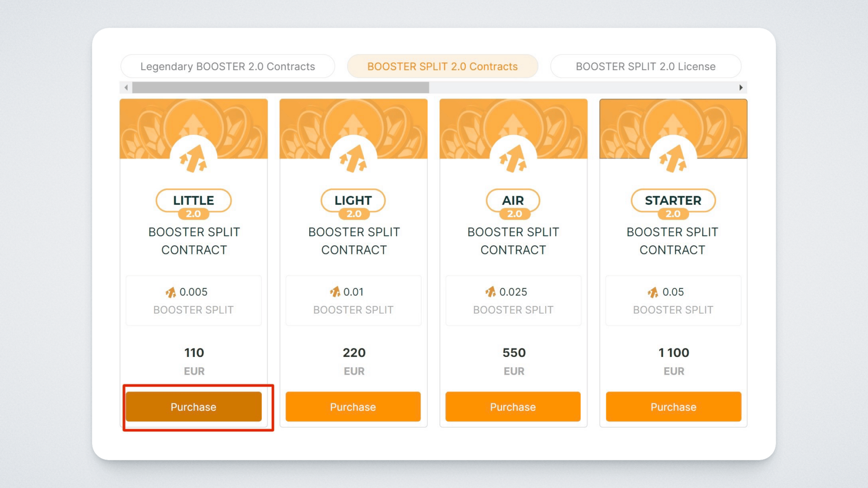Image resolution: width=868 pixels, height=488 pixels.
Task: Purchase the LIGHT 220 EUR contract
Action: (353, 407)
